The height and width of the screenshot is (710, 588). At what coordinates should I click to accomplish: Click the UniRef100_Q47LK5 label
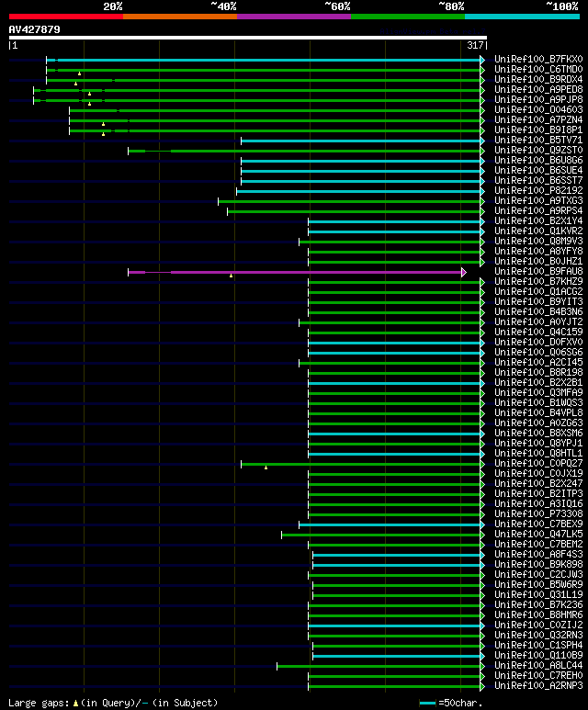click(538, 534)
